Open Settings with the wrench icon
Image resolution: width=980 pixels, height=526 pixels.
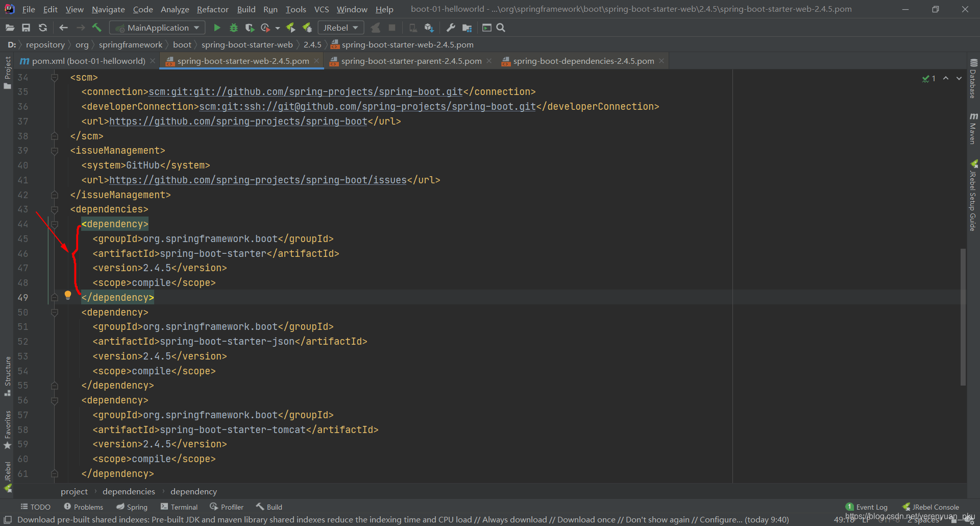pos(450,28)
